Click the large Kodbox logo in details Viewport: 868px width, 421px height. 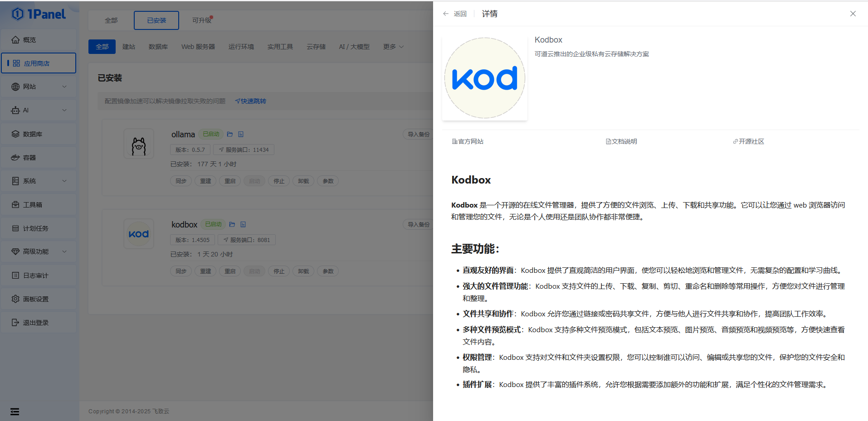click(x=485, y=78)
